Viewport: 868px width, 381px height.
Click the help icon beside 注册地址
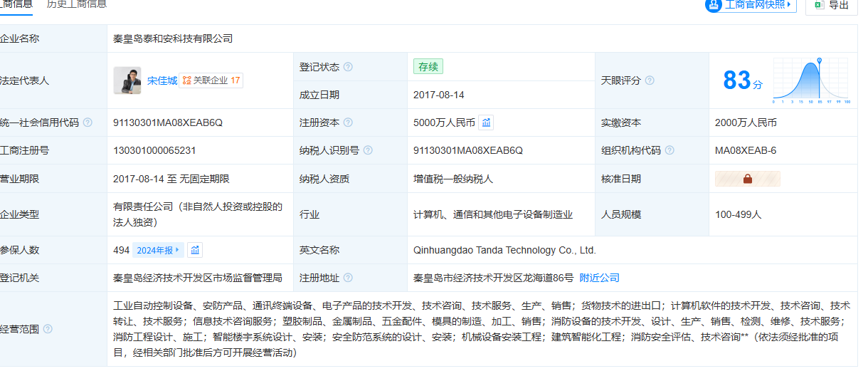pyautogui.click(x=348, y=278)
